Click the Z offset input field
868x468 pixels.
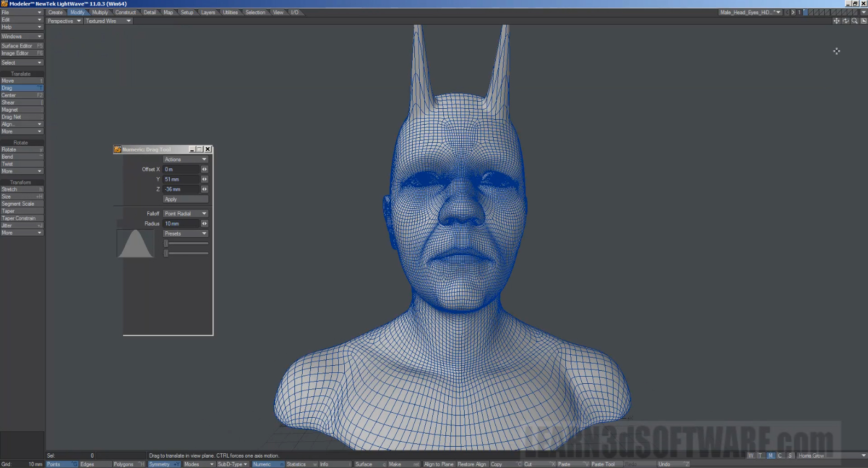coord(182,189)
